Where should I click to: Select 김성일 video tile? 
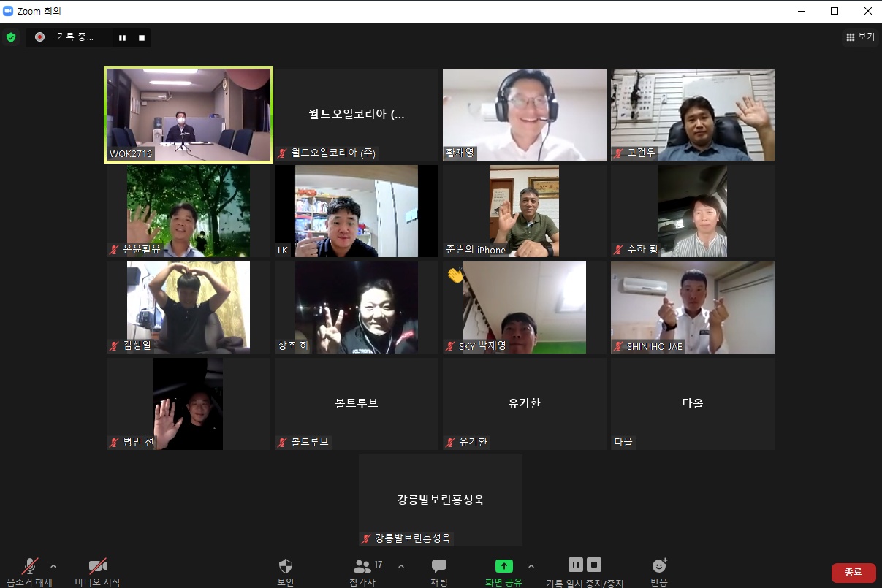tap(189, 308)
